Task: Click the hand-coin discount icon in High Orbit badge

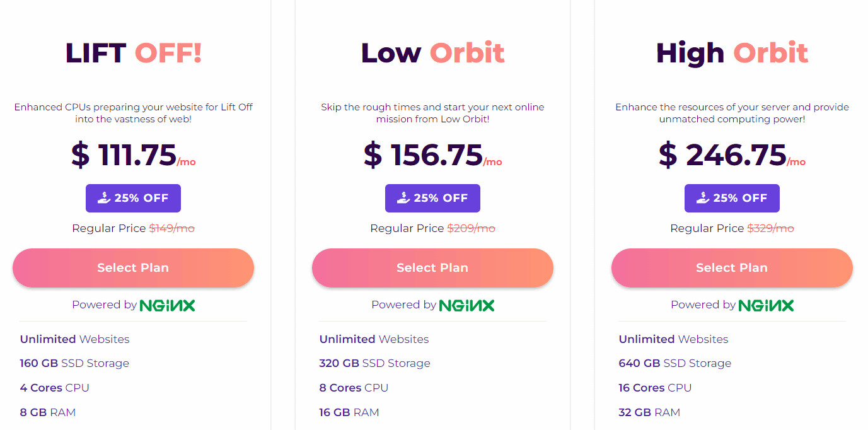Action: tap(703, 198)
